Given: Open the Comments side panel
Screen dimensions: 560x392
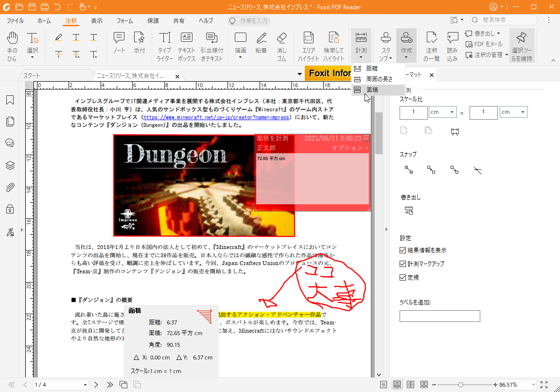Looking at the screenshot, I should point(10,143).
